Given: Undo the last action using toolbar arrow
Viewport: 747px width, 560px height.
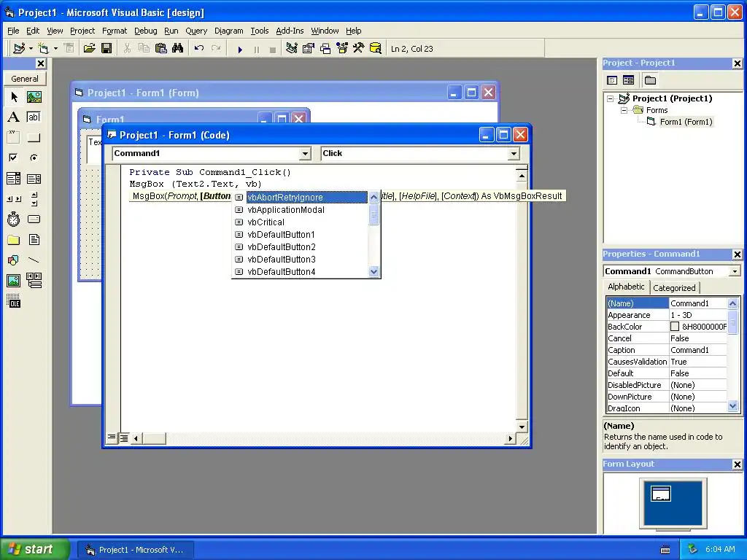Looking at the screenshot, I should pyautogui.click(x=199, y=49).
